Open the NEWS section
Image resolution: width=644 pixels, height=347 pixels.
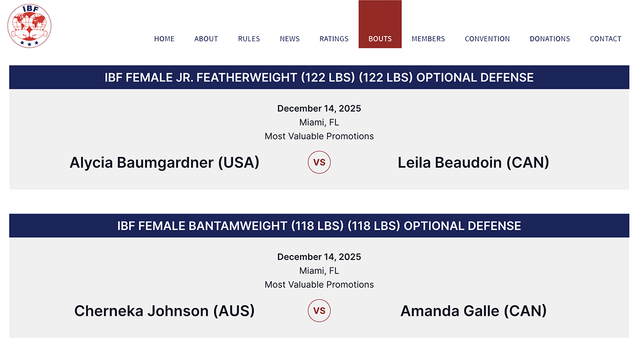(x=290, y=38)
